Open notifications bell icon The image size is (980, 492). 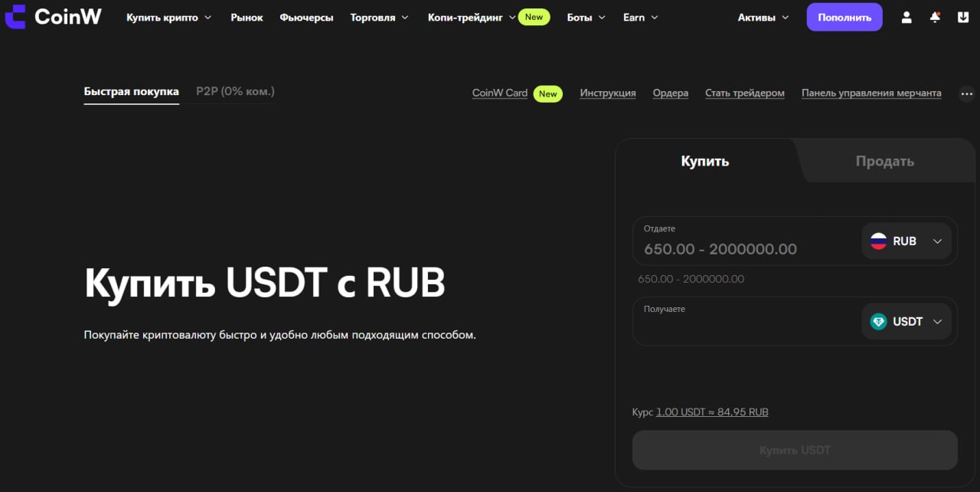coord(935,17)
